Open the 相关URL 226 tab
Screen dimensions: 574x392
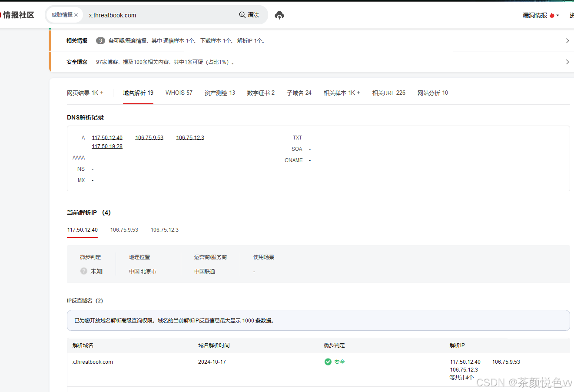[x=389, y=93]
